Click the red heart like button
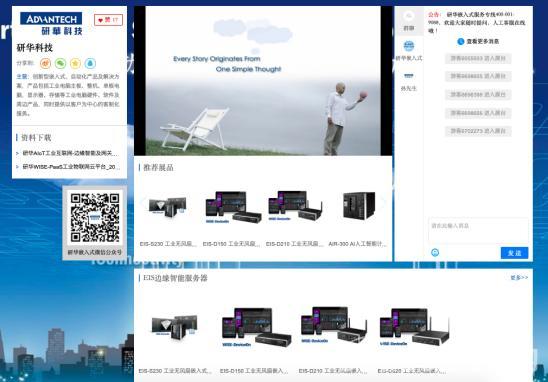The image size is (548, 382). 108,20
